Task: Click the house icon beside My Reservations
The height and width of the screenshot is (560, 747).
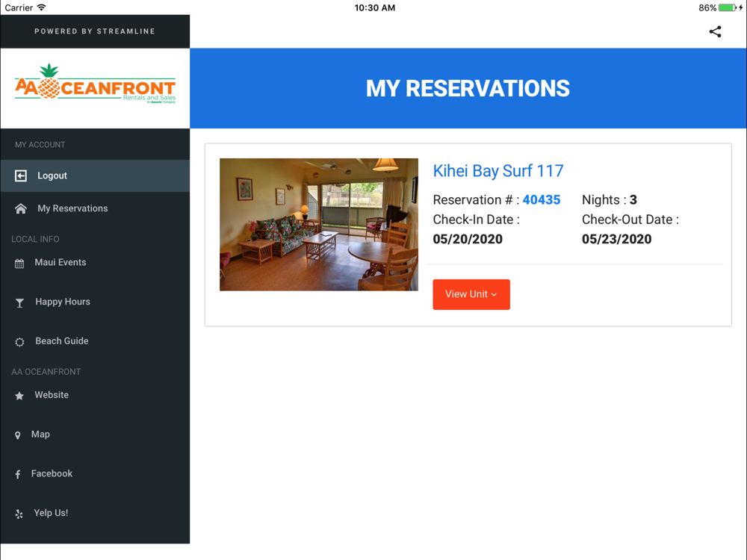Action: coord(20,208)
